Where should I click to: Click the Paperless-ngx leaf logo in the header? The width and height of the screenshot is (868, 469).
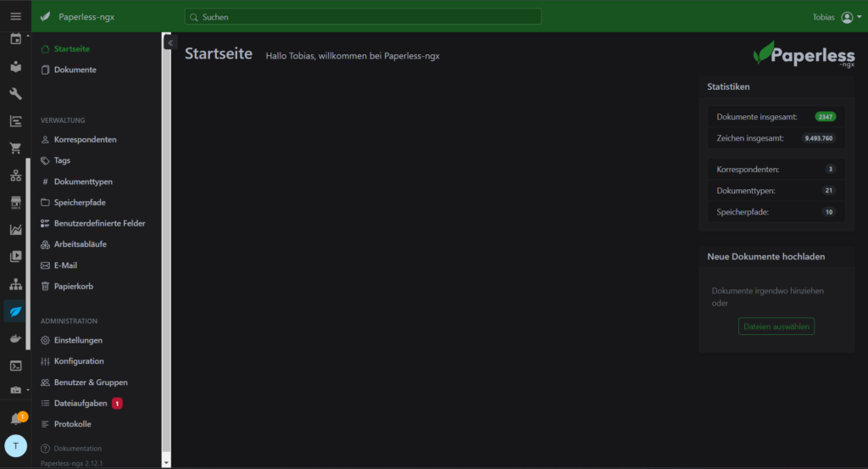[x=46, y=17]
